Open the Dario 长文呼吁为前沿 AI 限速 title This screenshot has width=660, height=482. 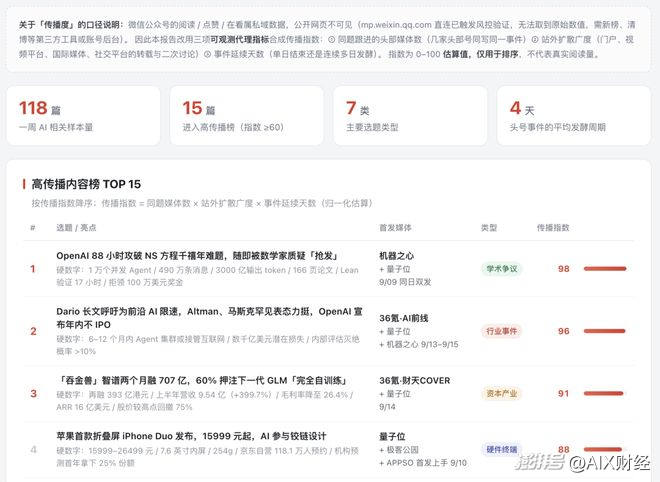pos(209,318)
